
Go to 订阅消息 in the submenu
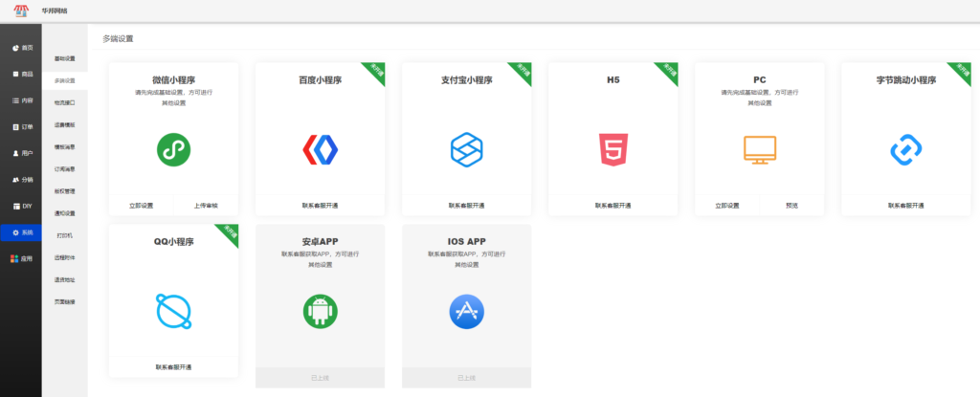tap(64, 168)
